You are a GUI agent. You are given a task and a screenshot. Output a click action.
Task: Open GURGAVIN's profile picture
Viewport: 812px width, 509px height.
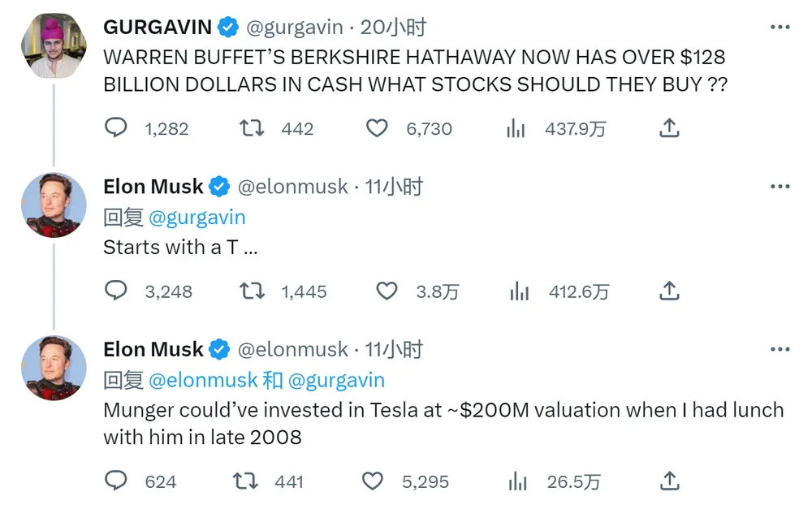point(54,45)
